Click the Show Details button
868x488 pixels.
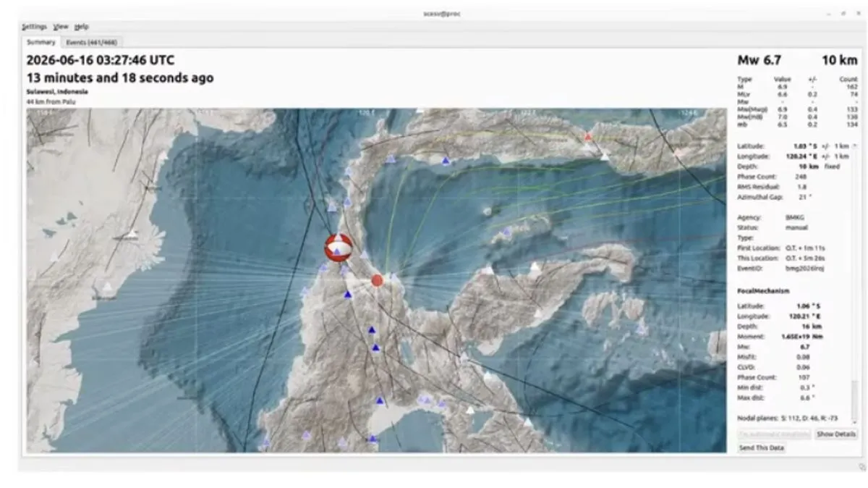(836, 434)
